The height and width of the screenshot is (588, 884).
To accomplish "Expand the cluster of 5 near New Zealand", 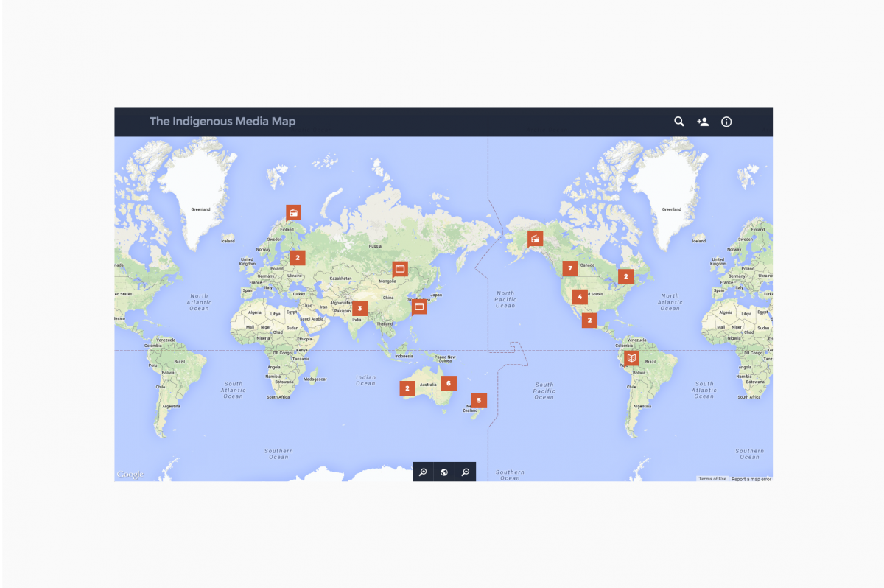I will click(479, 401).
